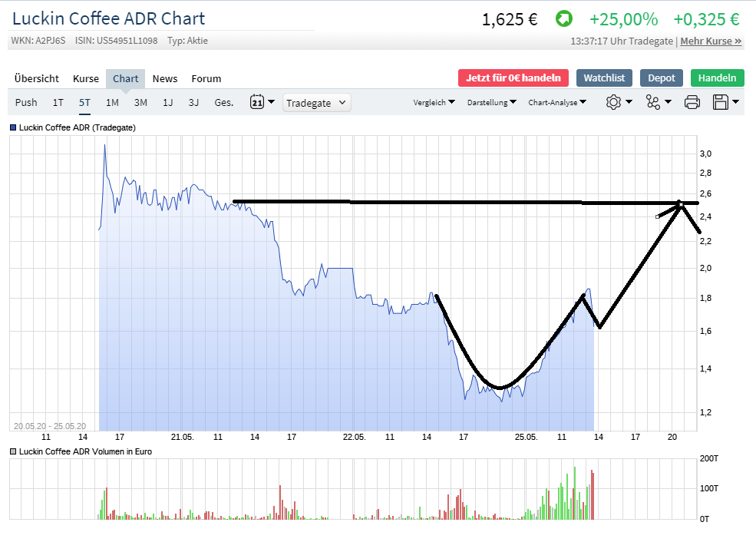Open the Forum tab

[x=206, y=78]
